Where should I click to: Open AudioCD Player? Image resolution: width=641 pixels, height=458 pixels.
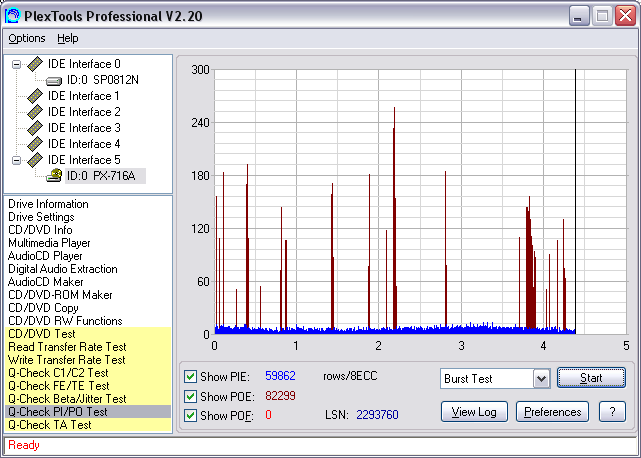[45, 256]
